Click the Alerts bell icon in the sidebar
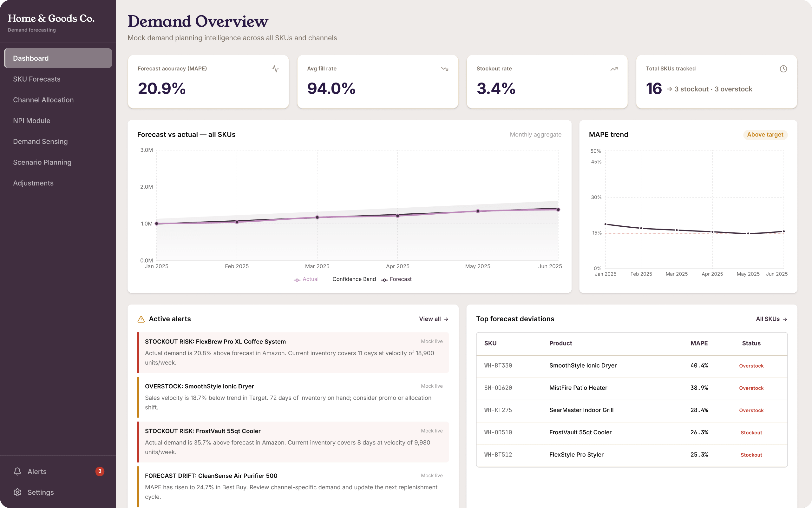812x508 pixels. click(17, 471)
